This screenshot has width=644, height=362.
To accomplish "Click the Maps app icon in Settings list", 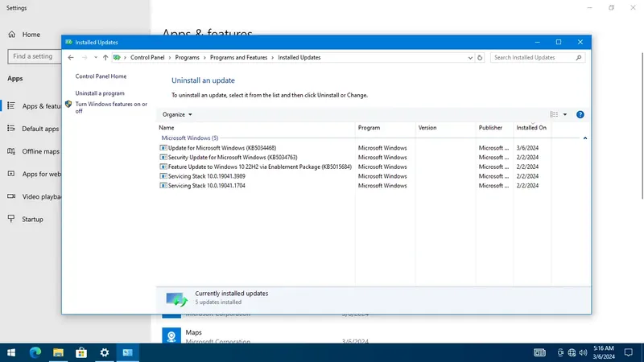I will tap(171, 336).
